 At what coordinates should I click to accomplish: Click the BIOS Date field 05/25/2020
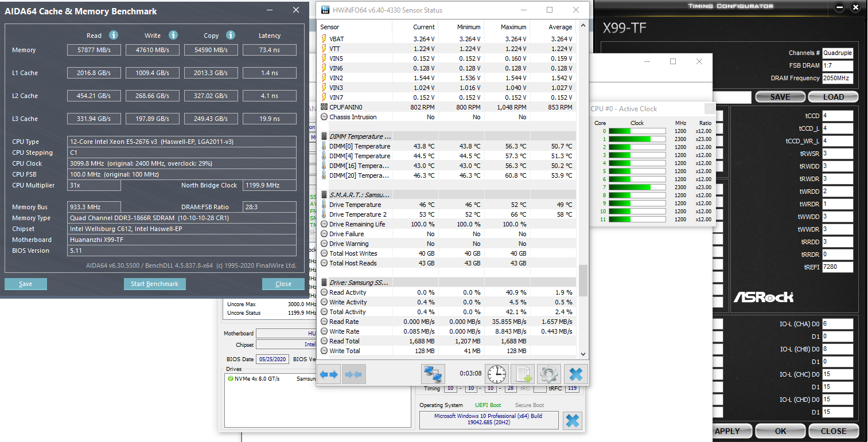point(273,359)
